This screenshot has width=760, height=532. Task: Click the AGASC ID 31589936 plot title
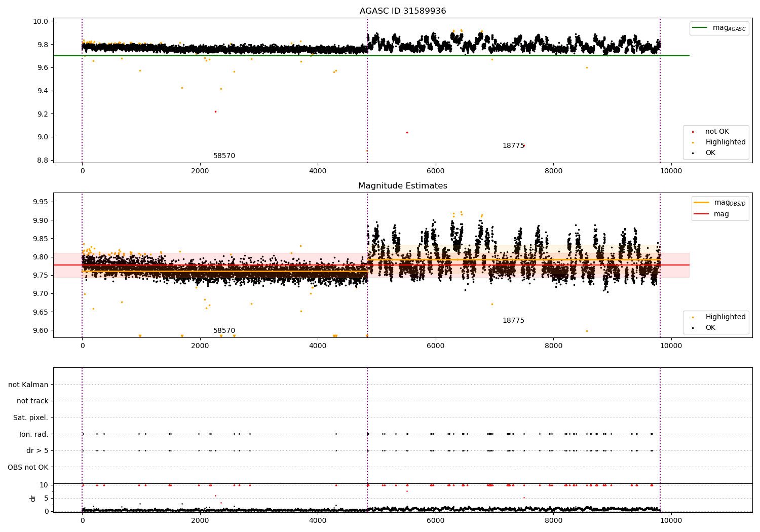403,11
